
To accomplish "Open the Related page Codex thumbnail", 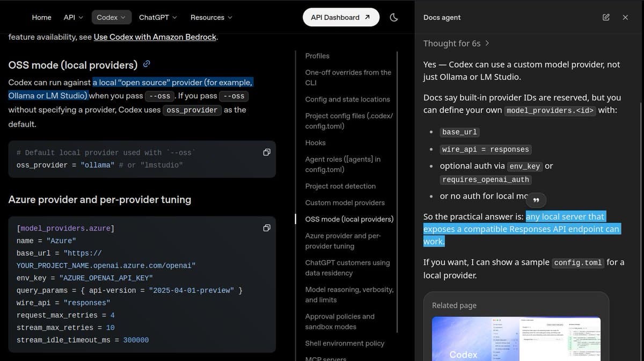I will point(516,339).
